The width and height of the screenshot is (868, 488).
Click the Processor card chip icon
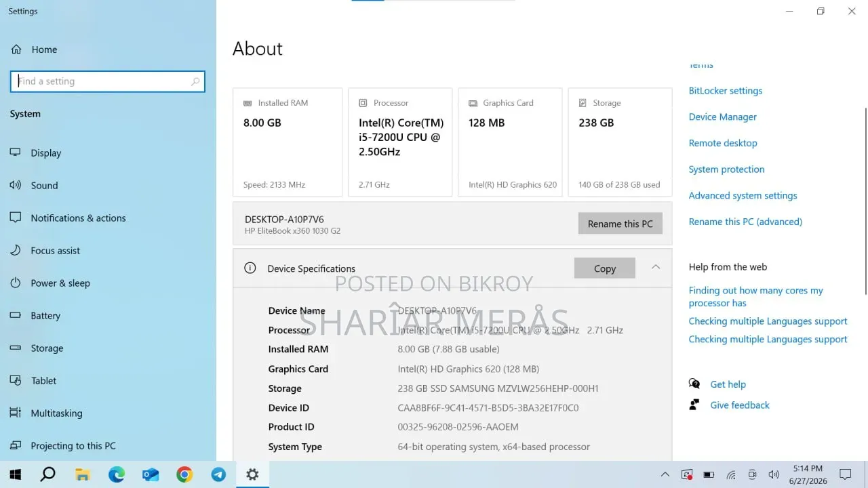(363, 103)
